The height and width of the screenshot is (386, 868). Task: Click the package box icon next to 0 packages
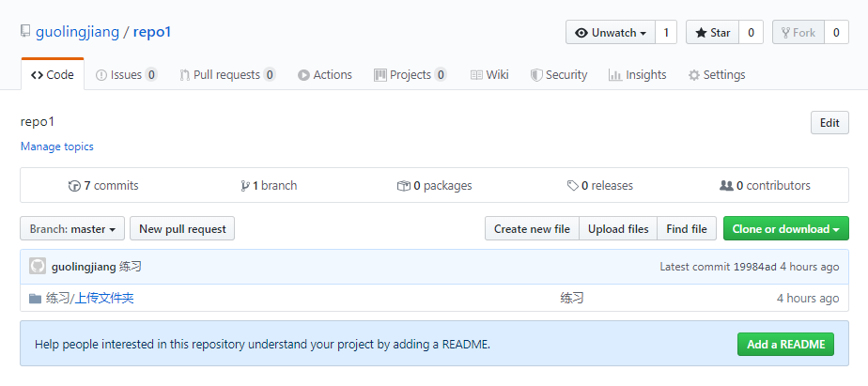[404, 186]
